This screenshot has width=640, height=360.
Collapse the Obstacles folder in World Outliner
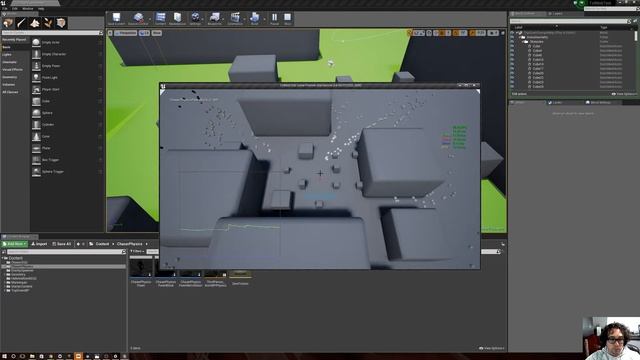coord(523,42)
